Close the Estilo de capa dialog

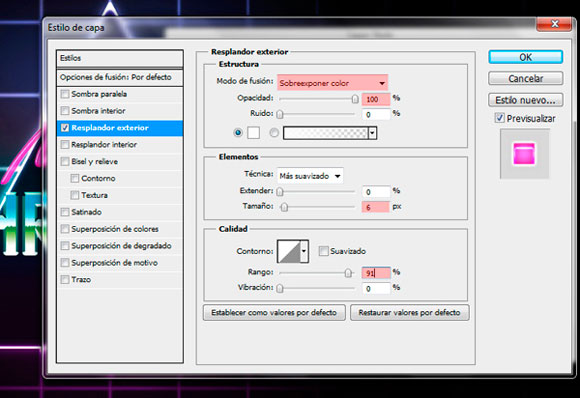(554, 24)
